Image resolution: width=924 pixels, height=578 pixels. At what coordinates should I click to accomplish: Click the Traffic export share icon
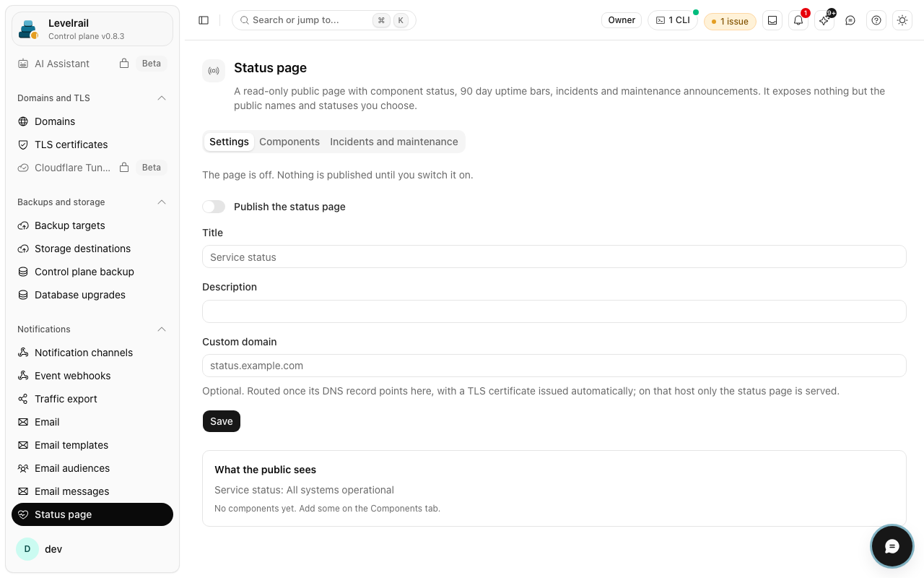click(x=23, y=399)
